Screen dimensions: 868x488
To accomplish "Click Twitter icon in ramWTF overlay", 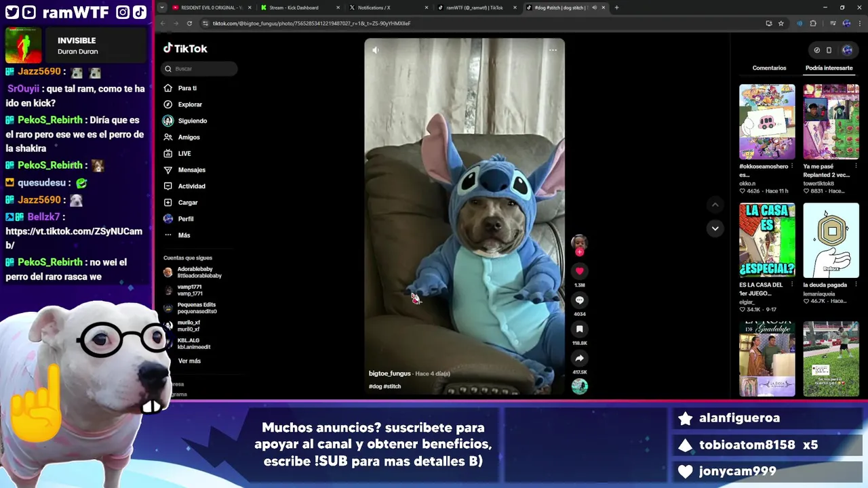I will (x=12, y=12).
